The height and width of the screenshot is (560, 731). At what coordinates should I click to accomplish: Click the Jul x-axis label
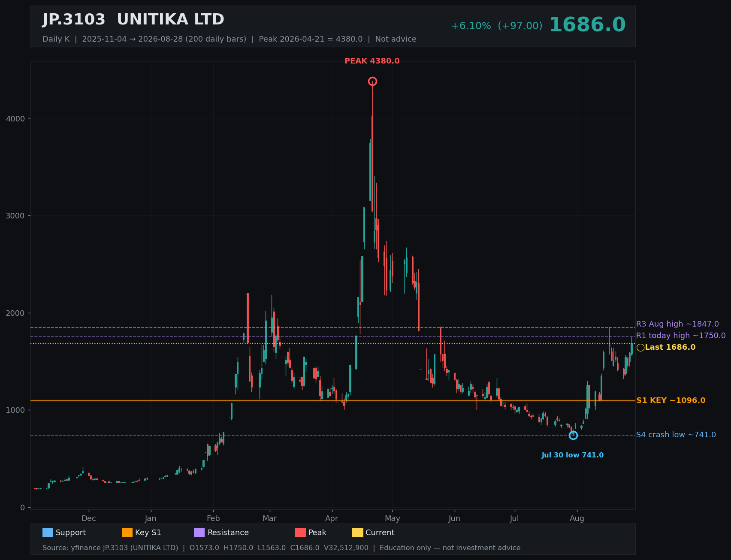(x=514, y=518)
